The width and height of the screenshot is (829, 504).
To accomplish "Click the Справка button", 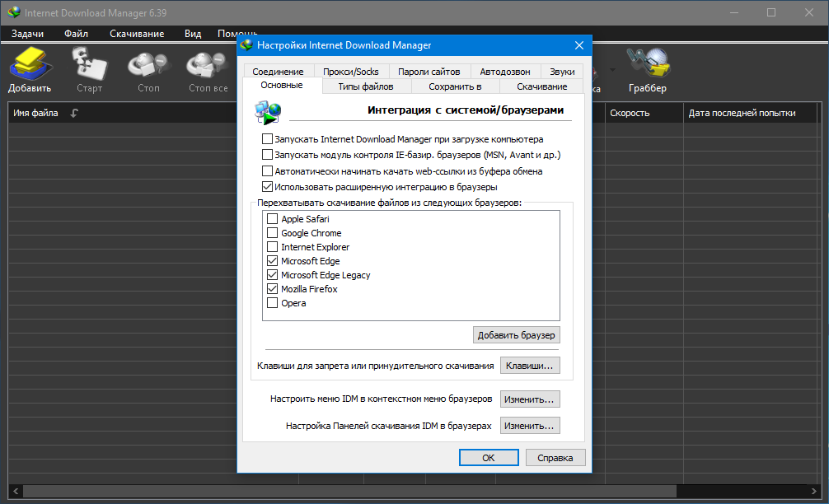I will (555, 458).
